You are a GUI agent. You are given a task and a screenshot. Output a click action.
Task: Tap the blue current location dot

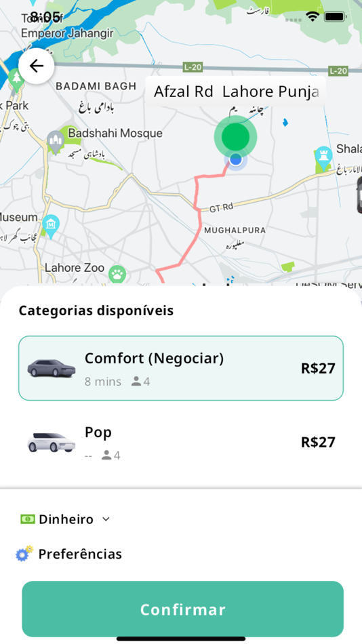click(235, 159)
